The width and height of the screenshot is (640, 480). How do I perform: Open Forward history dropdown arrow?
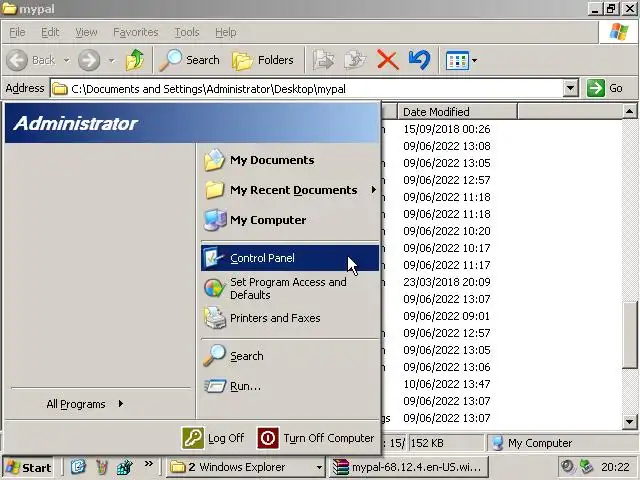coord(111,60)
